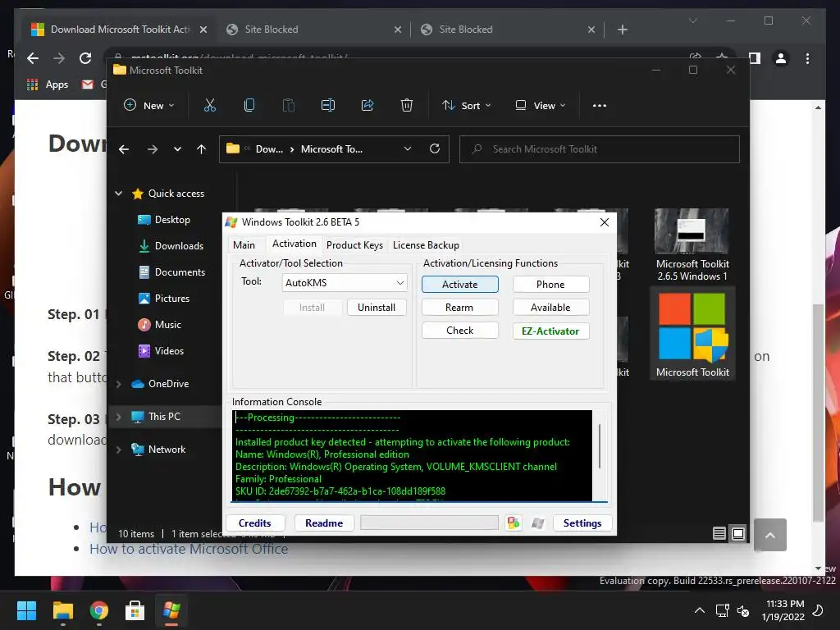Click the Rearm button

click(459, 308)
